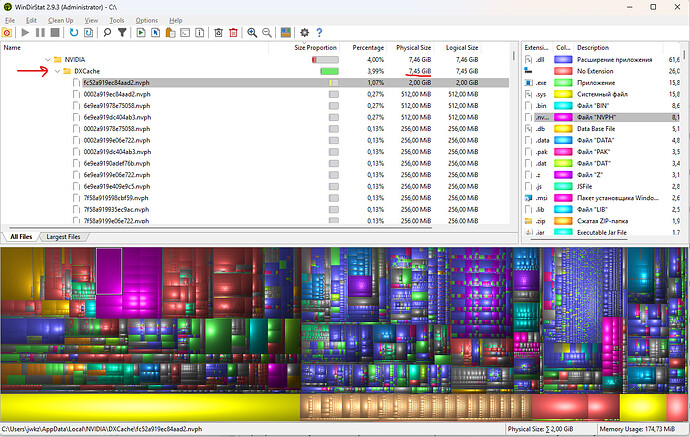The image size is (690, 437).
Task: Open the Edit menu
Action: pyautogui.click(x=31, y=20)
